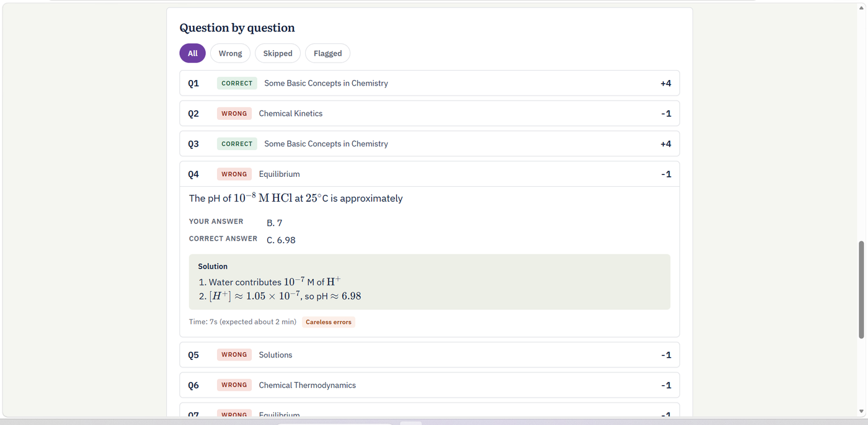Click the 'Time: 7s' label
This screenshot has height=425, width=868.
[x=243, y=322]
